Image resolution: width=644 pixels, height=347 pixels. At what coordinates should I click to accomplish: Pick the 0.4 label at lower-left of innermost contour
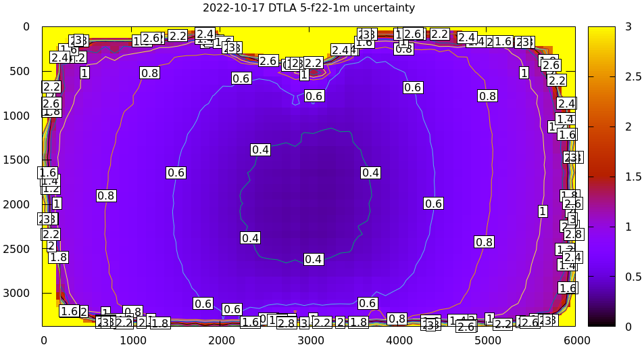(250, 238)
